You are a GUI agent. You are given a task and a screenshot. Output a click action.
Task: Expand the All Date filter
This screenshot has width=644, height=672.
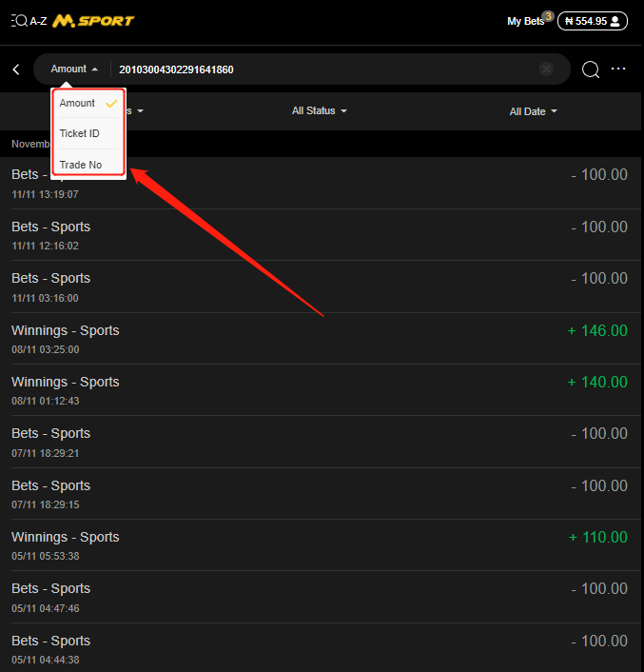tap(533, 111)
